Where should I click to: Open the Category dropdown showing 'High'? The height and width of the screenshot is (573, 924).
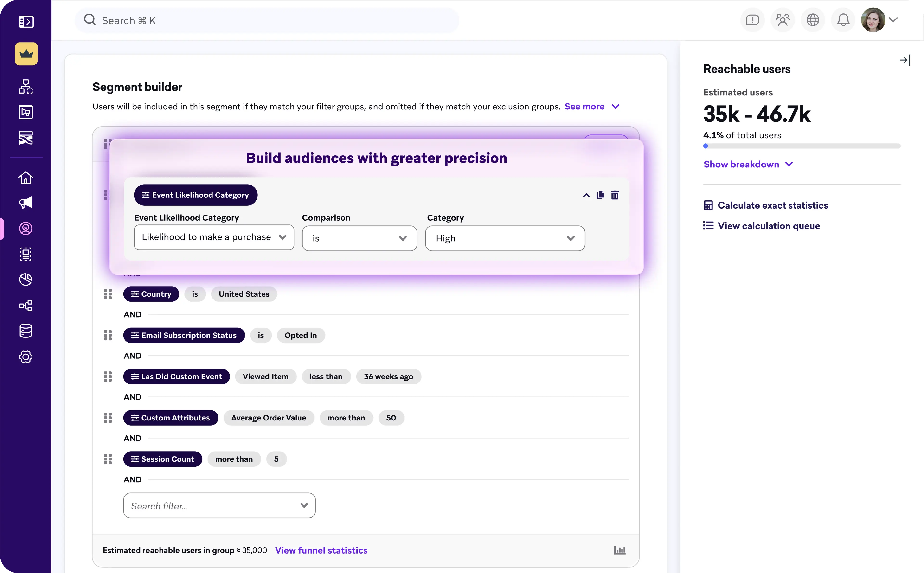(505, 238)
